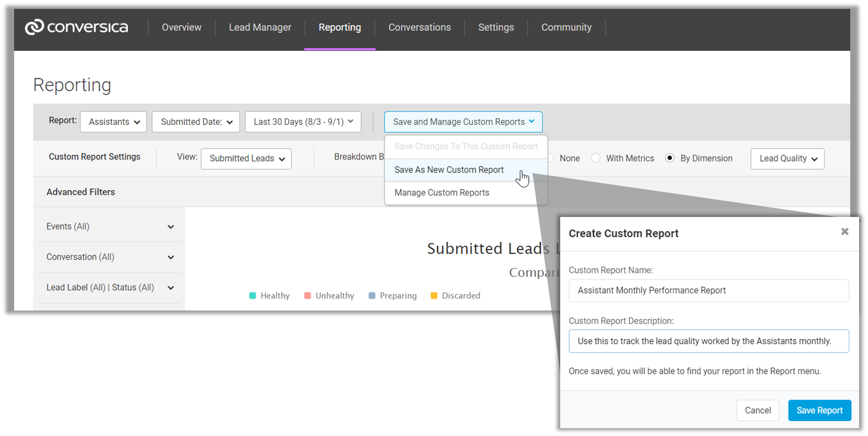Click the Save Report button

819,410
